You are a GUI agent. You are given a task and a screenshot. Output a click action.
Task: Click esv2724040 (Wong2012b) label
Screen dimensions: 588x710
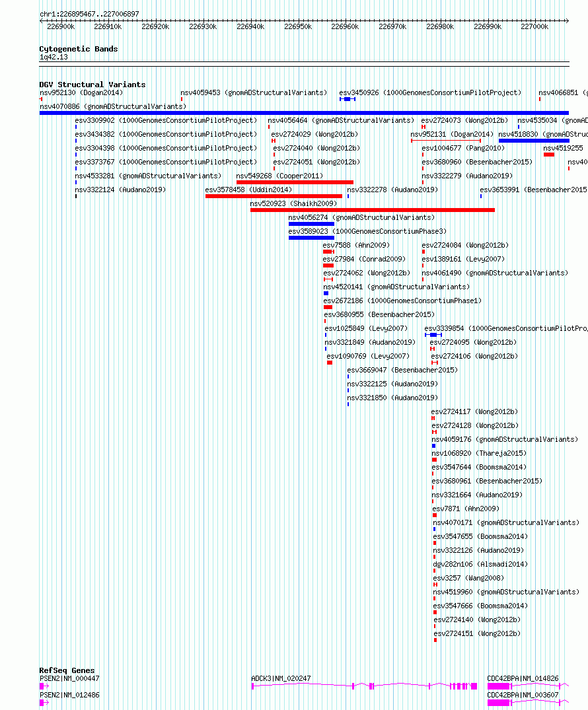(x=316, y=148)
